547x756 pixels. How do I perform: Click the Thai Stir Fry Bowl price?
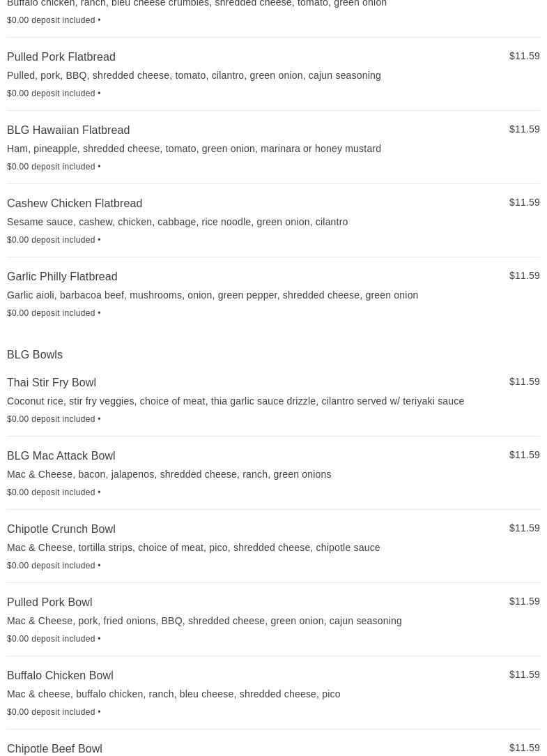click(x=524, y=382)
